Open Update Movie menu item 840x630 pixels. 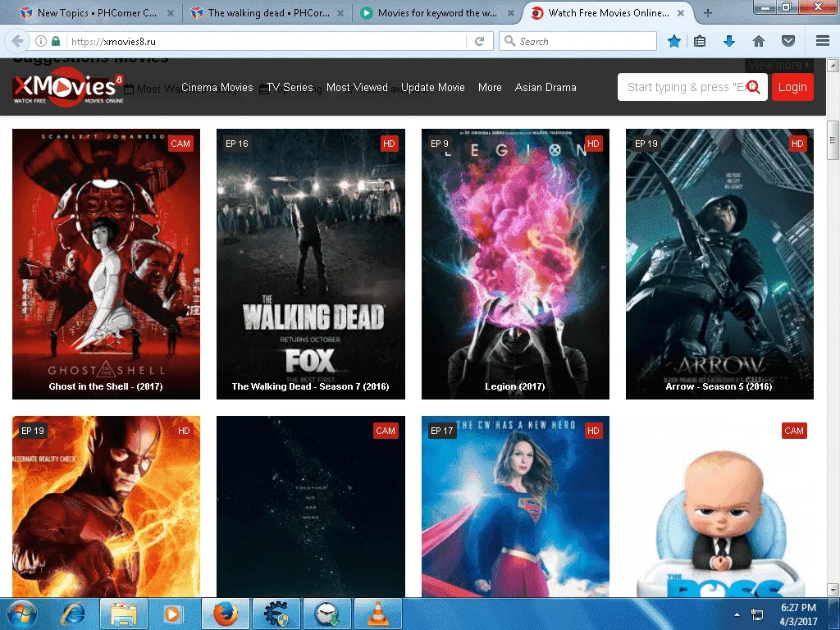(433, 87)
